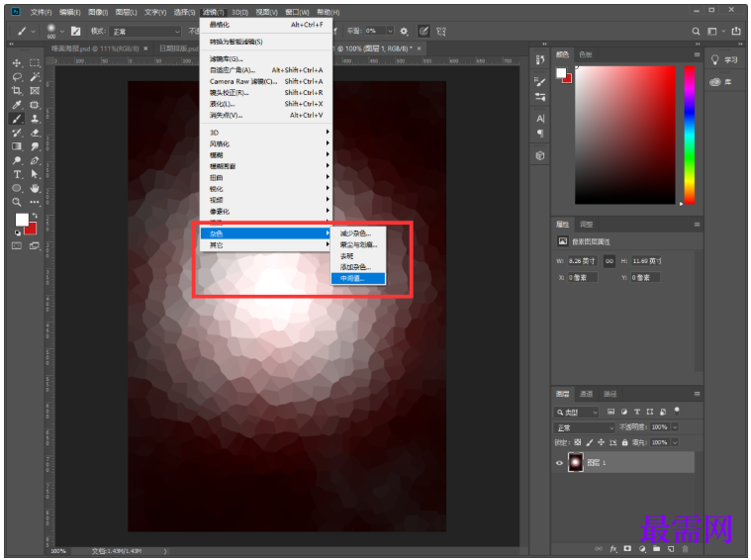
Task: Click the white foreground color swatch
Action: [21, 220]
